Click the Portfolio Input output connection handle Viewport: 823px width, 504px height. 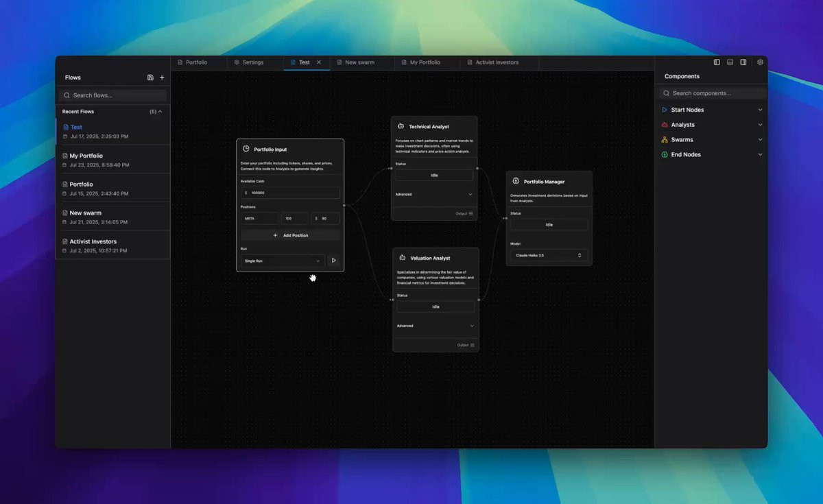[x=344, y=205]
